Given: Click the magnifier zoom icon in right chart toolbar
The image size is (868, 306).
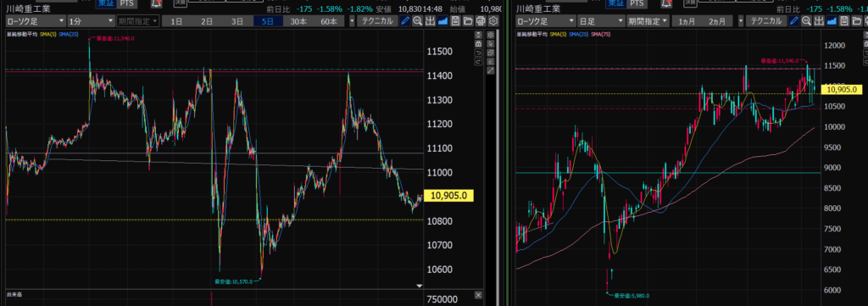Looking at the screenshot, I should point(807,21).
